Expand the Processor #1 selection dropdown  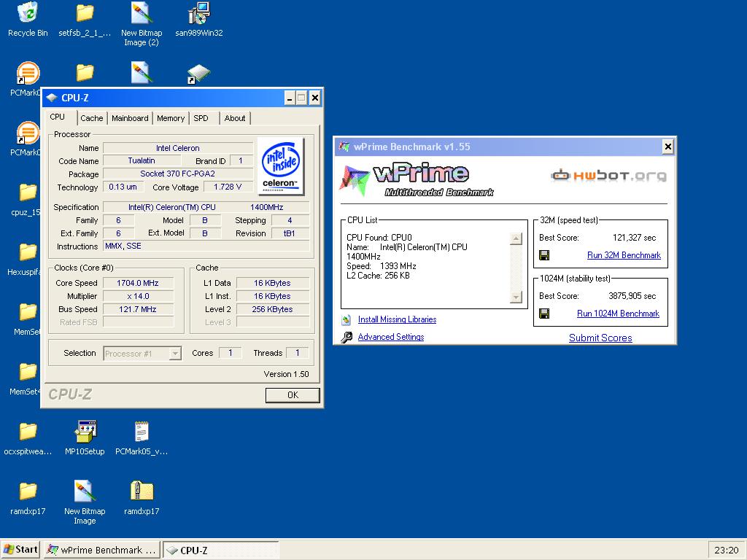point(175,354)
